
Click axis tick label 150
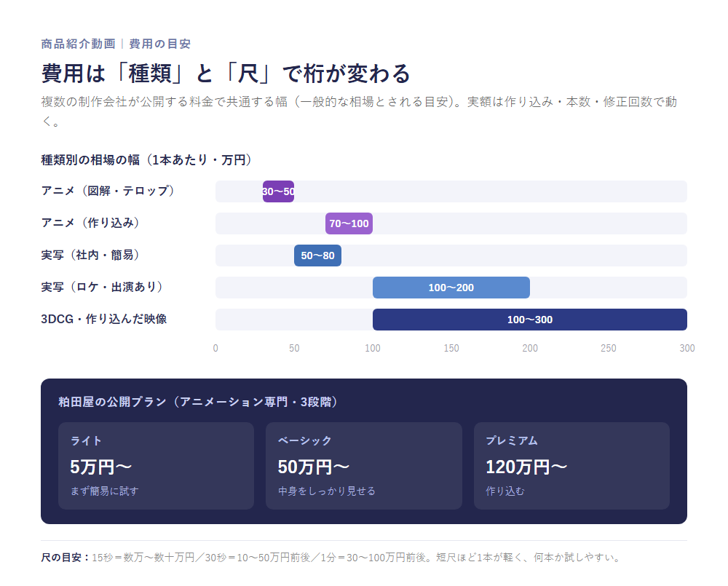coord(451,348)
